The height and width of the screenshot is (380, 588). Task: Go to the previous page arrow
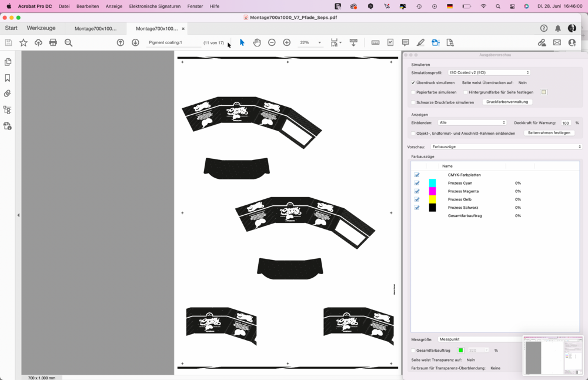(x=121, y=43)
